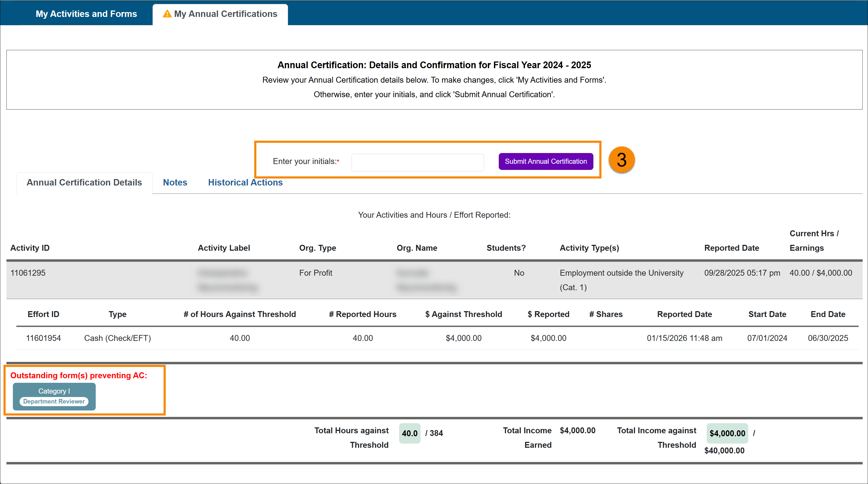
Task: Select effort row 11601954
Action: pos(43,338)
